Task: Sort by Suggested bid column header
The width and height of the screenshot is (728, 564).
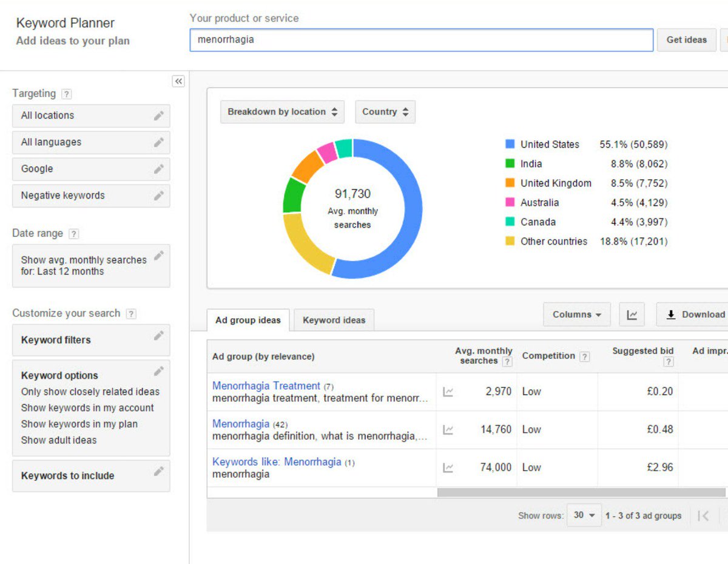Action: 643,351
